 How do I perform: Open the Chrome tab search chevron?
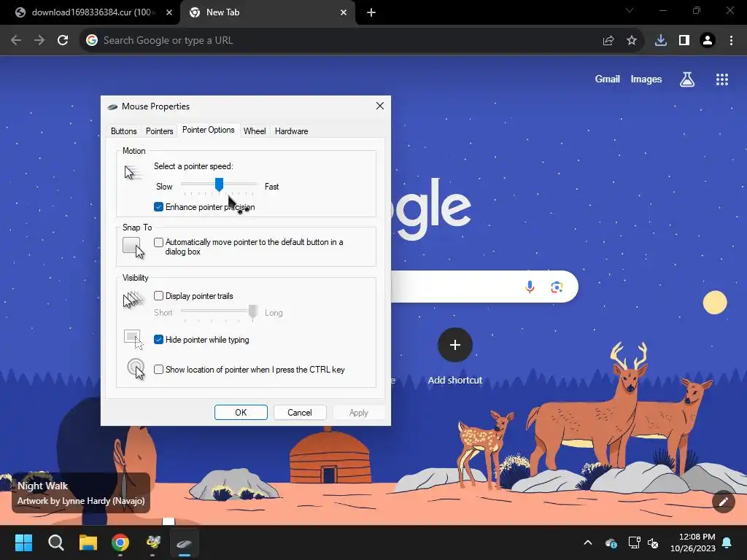click(x=630, y=10)
